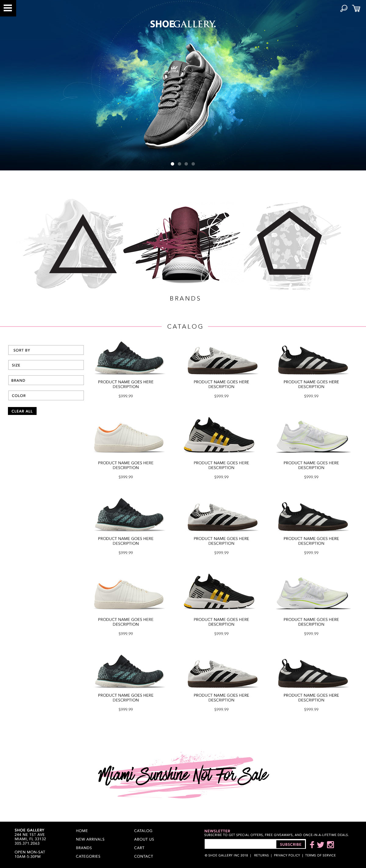This screenshot has height=868, width=366.
Task: Click the search magnifier icon
Action: click(x=344, y=9)
